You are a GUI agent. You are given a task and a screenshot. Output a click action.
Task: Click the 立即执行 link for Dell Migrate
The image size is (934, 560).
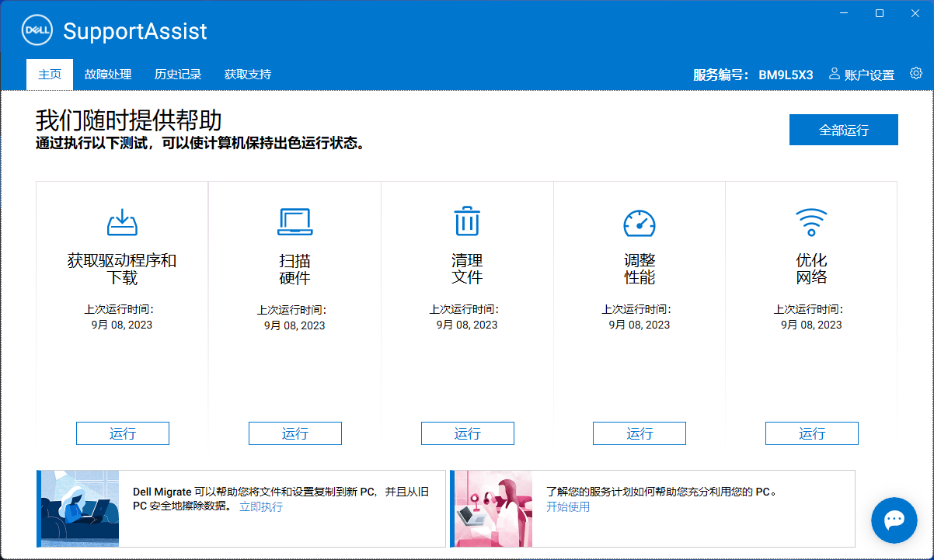click(261, 506)
